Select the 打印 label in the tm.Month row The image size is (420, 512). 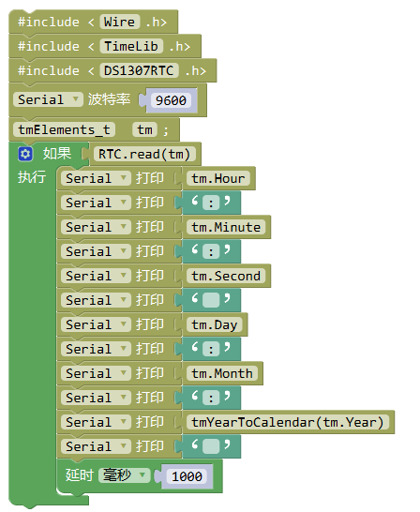(x=150, y=373)
